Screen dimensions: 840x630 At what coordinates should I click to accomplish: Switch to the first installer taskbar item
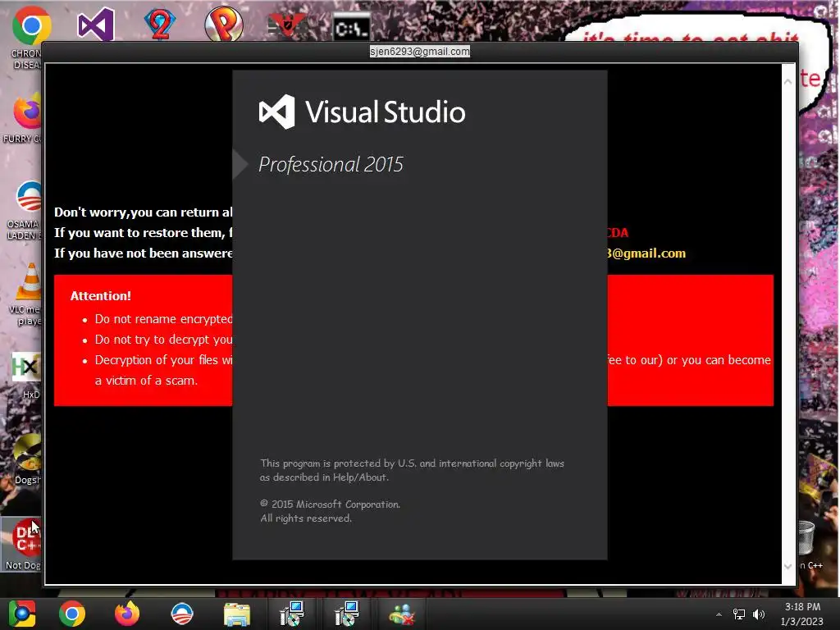(292, 614)
